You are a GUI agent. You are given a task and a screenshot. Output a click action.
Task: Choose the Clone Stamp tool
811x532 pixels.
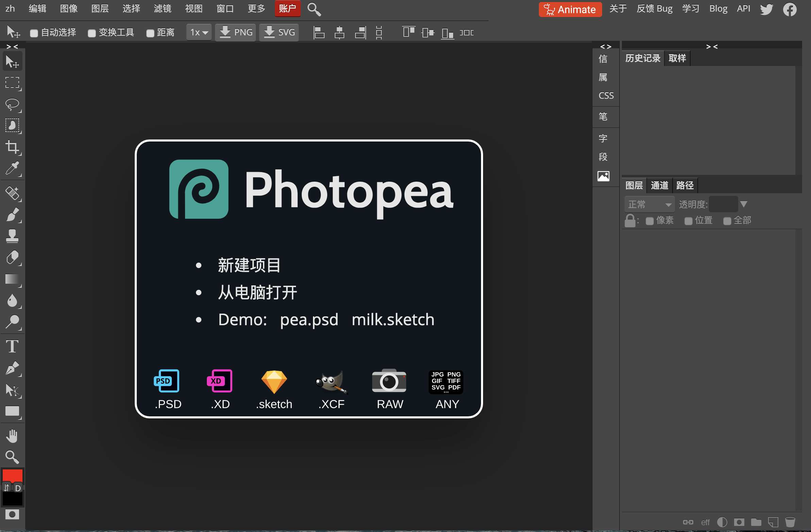[x=12, y=236]
